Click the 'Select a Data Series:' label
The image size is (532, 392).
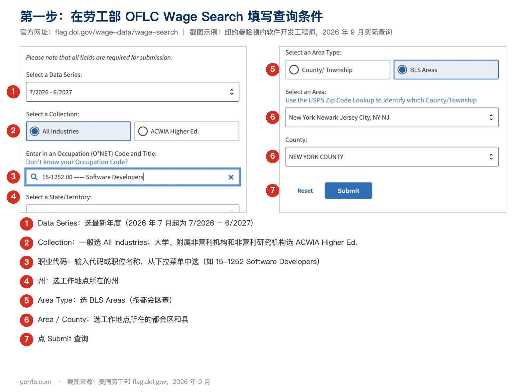(54, 75)
